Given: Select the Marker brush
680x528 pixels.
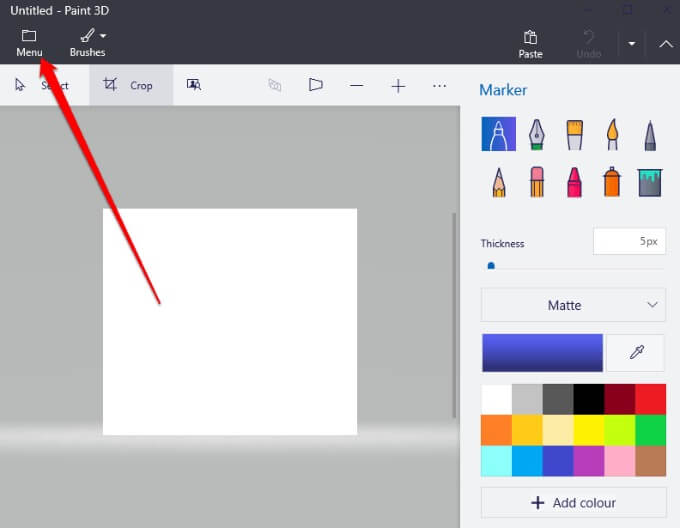Looking at the screenshot, I should point(498,134).
